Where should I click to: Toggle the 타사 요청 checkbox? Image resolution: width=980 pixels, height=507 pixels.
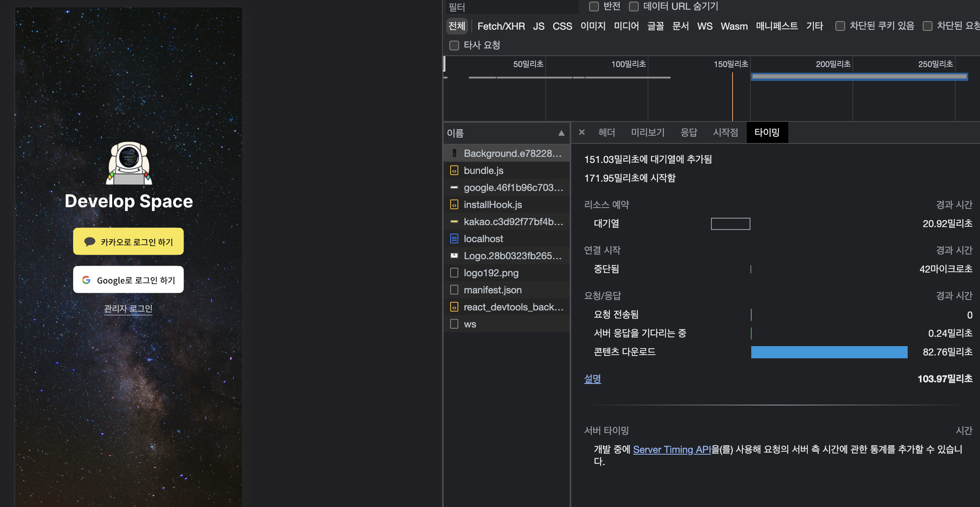click(x=454, y=45)
